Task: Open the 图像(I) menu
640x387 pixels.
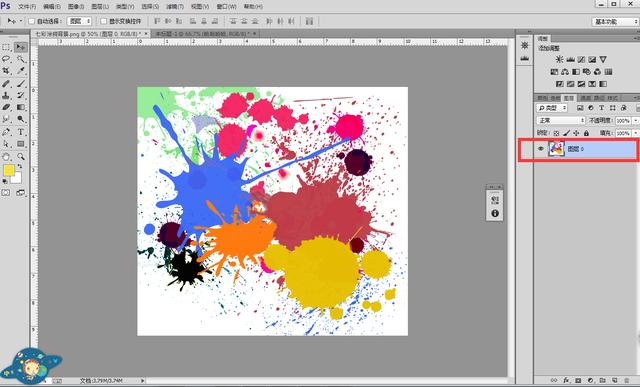Action: pos(76,7)
